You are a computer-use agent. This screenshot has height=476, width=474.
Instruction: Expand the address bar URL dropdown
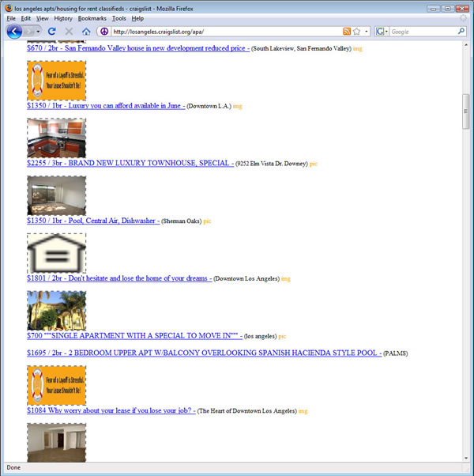point(367,32)
